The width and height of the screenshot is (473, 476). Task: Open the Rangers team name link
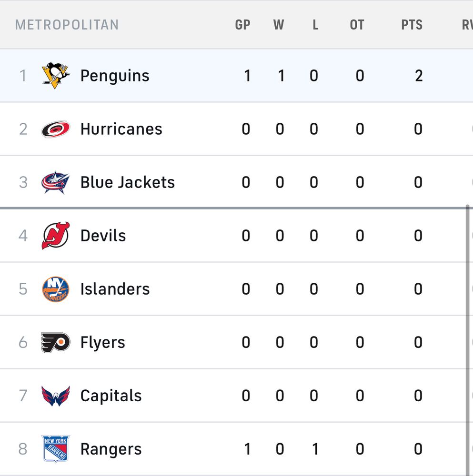111,449
